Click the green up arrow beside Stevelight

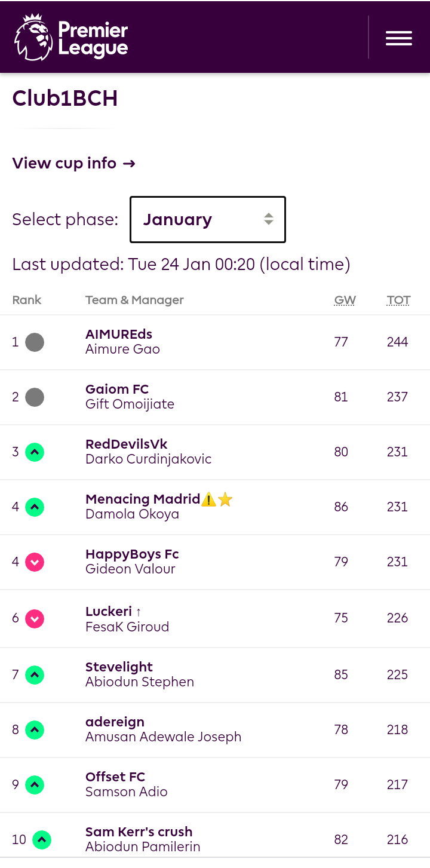(x=35, y=675)
